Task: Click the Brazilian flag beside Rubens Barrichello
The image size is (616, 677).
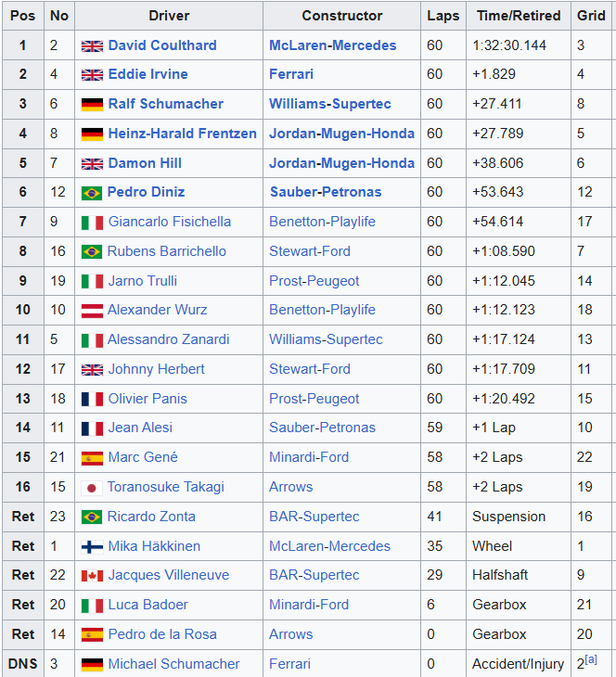Action: 92,251
